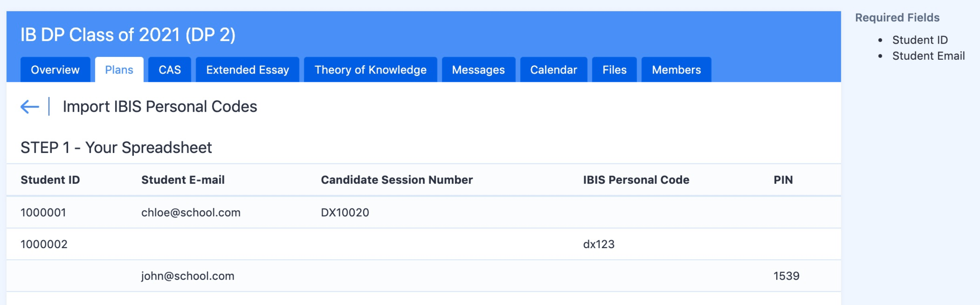Click the back arrow icon
The image size is (980, 305).
[29, 106]
